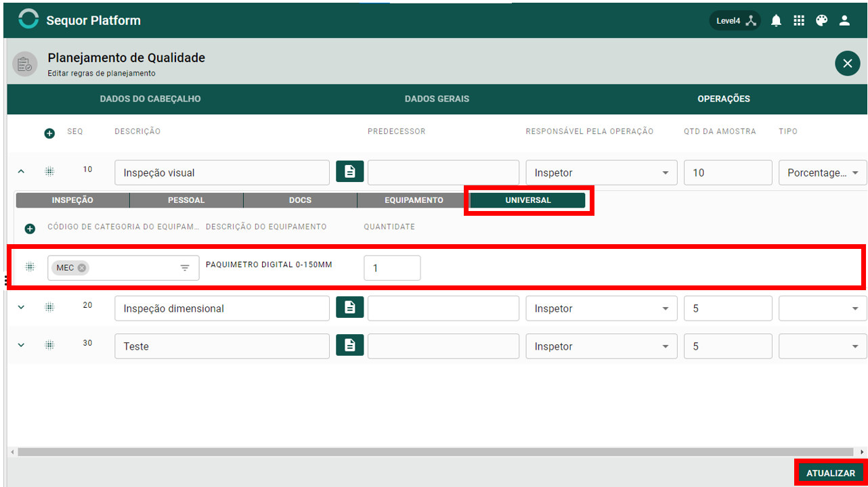Open the Level4 hierarchy chip
868x487 pixels.
[735, 20]
